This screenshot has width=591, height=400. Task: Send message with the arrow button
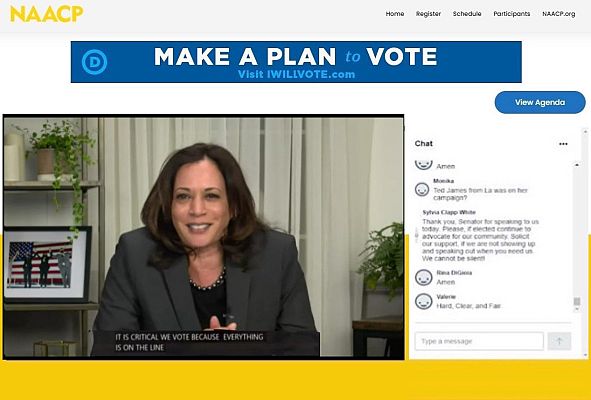click(x=559, y=341)
